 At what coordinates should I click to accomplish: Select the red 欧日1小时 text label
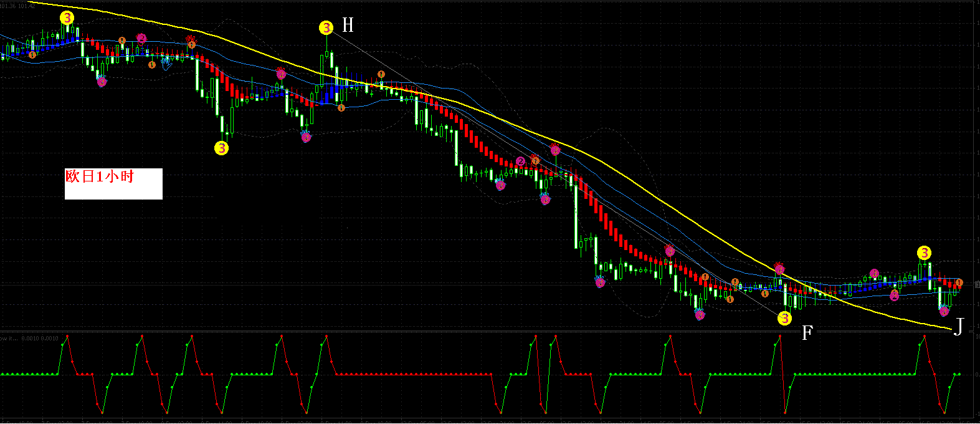click(100, 176)
